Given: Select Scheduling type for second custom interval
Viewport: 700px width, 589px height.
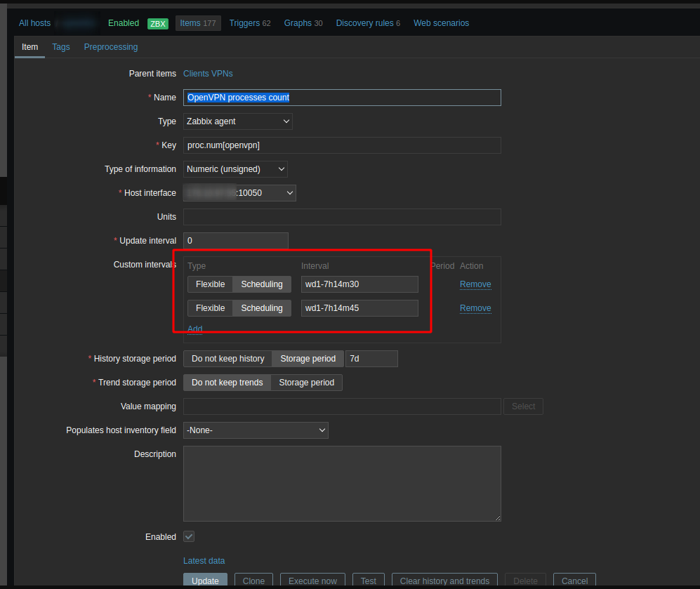Looking at the screenshot, I should click(x=261, y=308).
